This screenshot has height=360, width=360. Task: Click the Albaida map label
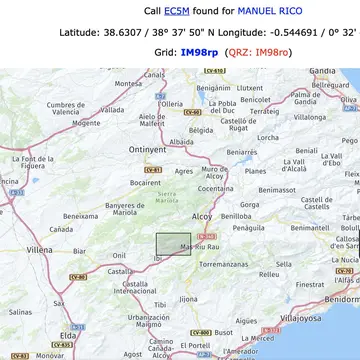coord(181,142)
